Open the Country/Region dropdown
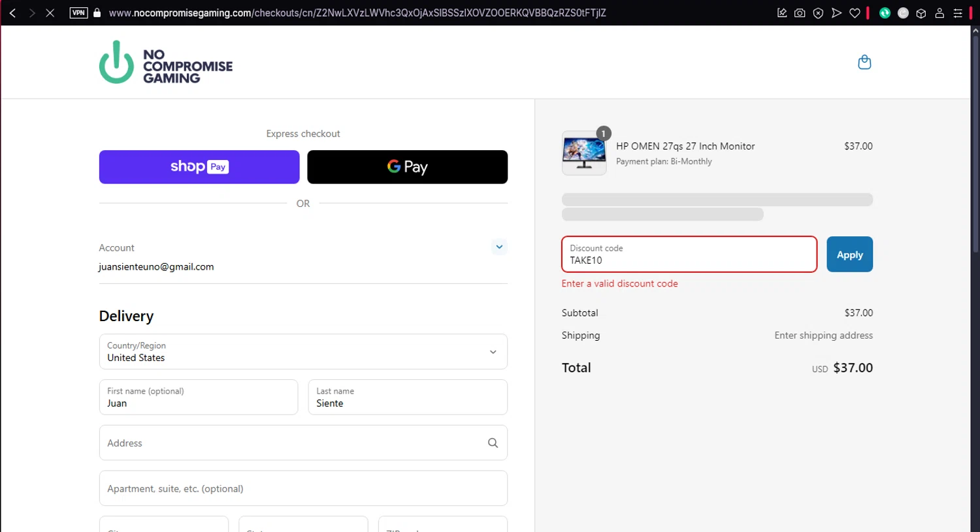This screenshot has height=532, width=980. 303,352
